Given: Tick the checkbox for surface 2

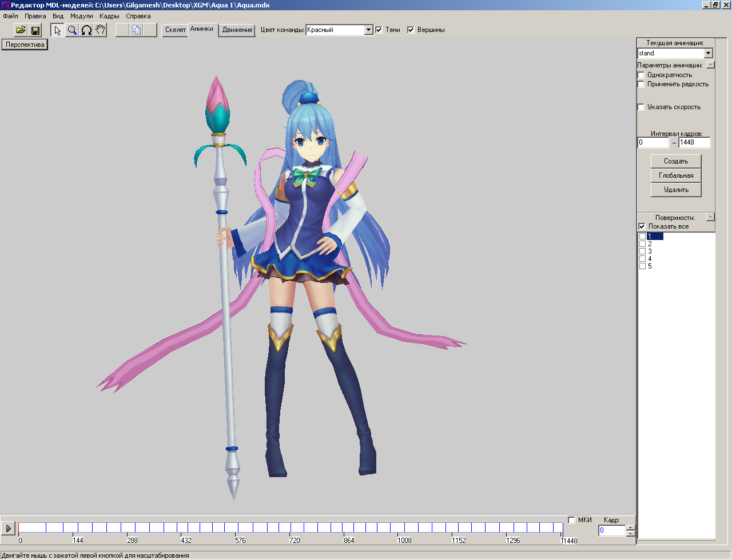Looking at the screenshot, I should [642, 244].
